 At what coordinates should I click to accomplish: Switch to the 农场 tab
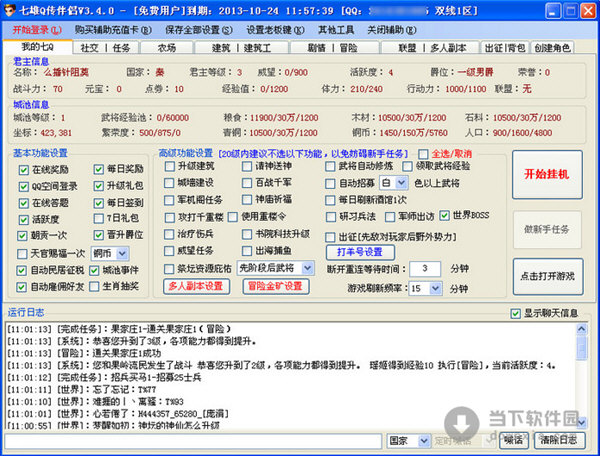click(166, 47)
